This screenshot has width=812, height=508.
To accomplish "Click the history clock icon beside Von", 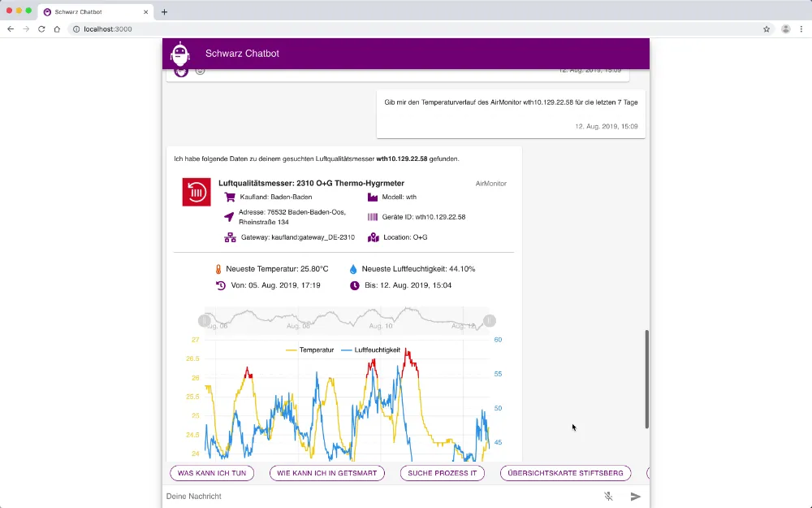I will [x=221, y=285].
